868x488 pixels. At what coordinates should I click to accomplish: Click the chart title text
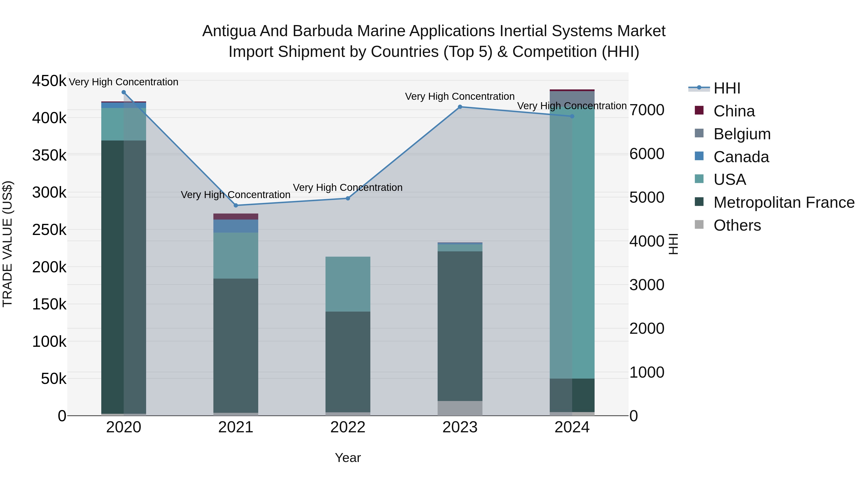coord(434,41)
